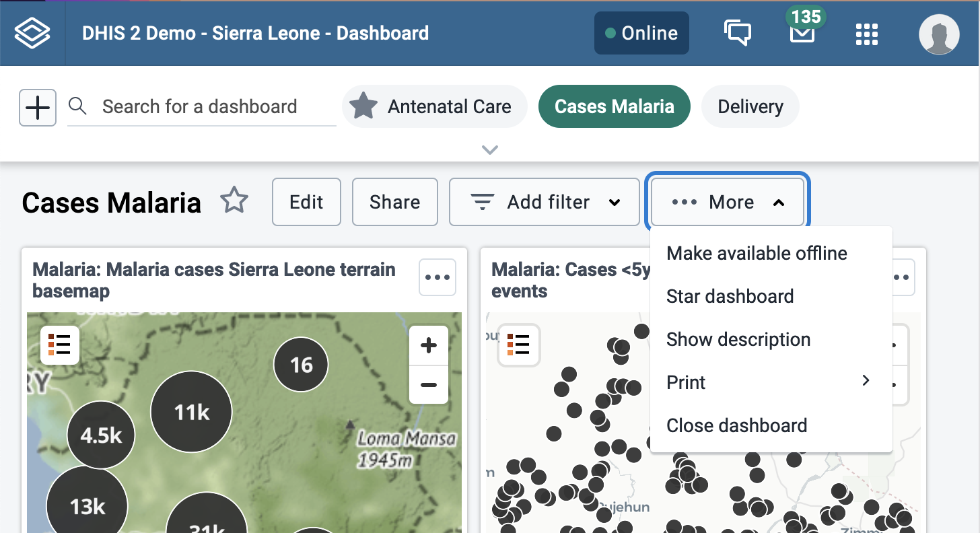Image resolution: width=980 pixels, height=533 pixels.
Task: Star the Cases Malaria dashboard using title star
Action: 234,200
